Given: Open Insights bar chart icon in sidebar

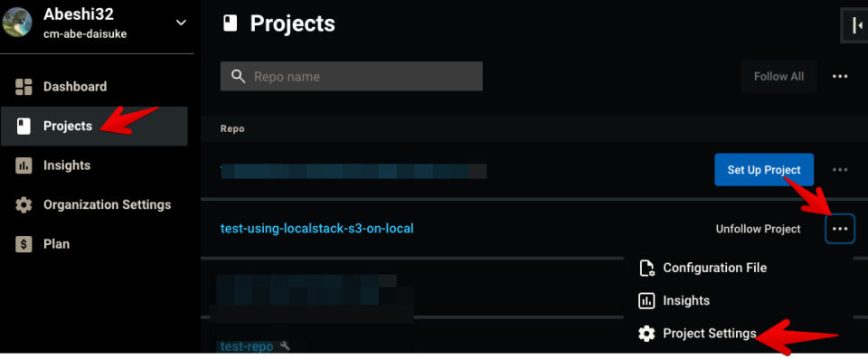Looking at the screenshot, I should pos(24,165).
